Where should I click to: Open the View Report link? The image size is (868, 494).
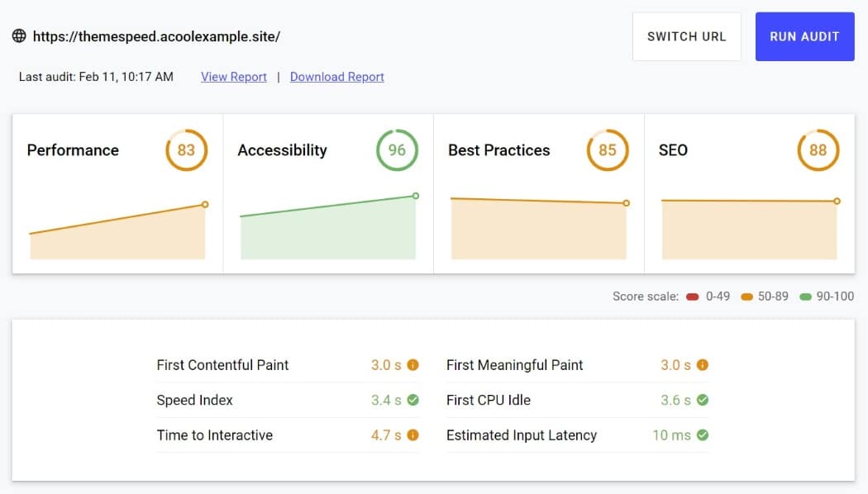pyautogui.click(x=234, y=77)
